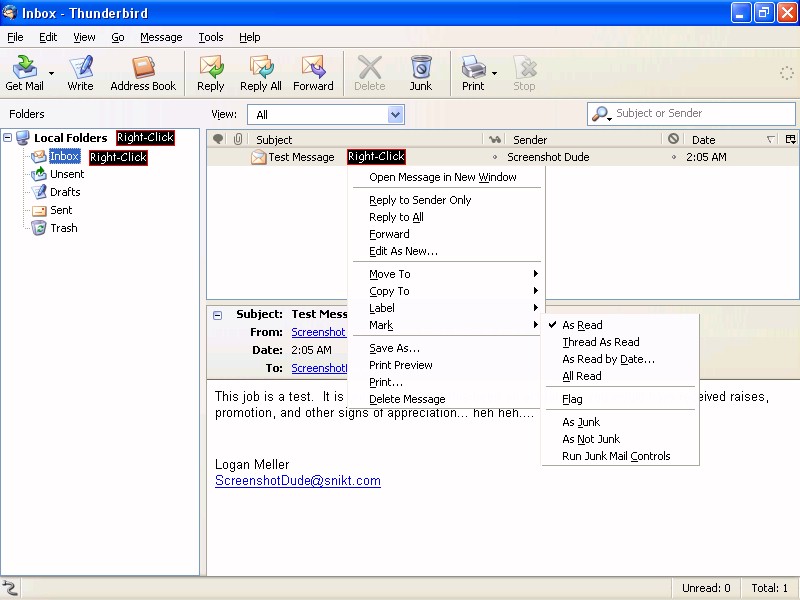Sort messages by Sender column header
The image size is (800, 600).
click(585, 139)
